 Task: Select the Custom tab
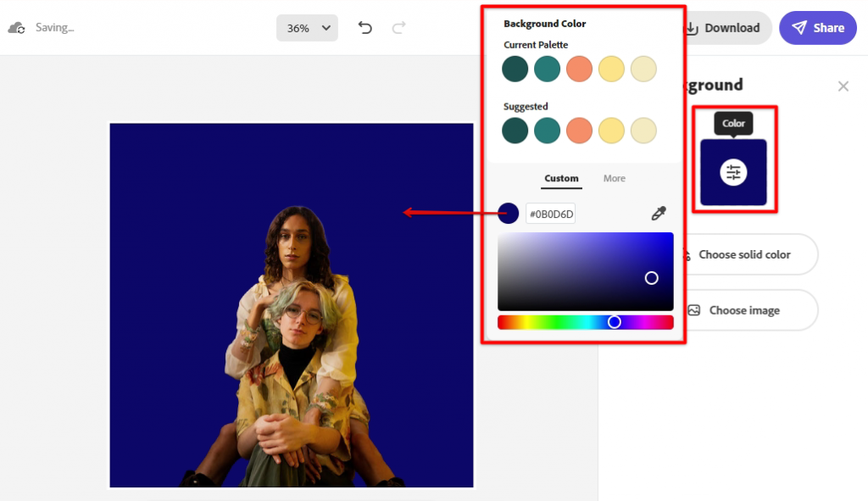pyautogui.click(x=561, y=178)
